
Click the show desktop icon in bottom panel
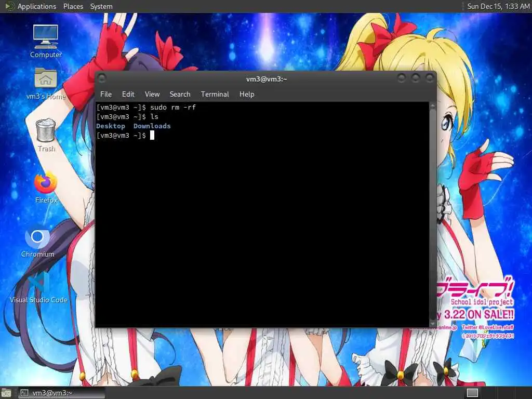coord(6,393)
